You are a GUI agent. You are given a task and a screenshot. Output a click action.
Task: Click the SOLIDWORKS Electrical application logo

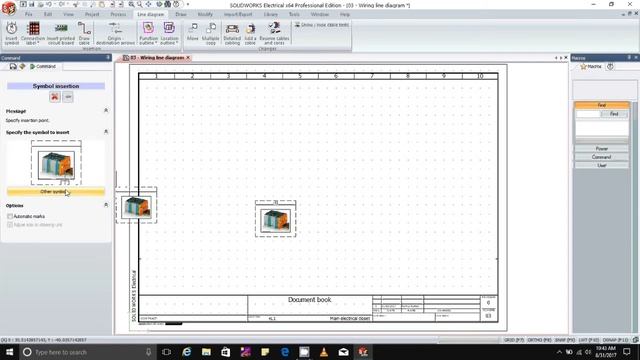[9, 8]
